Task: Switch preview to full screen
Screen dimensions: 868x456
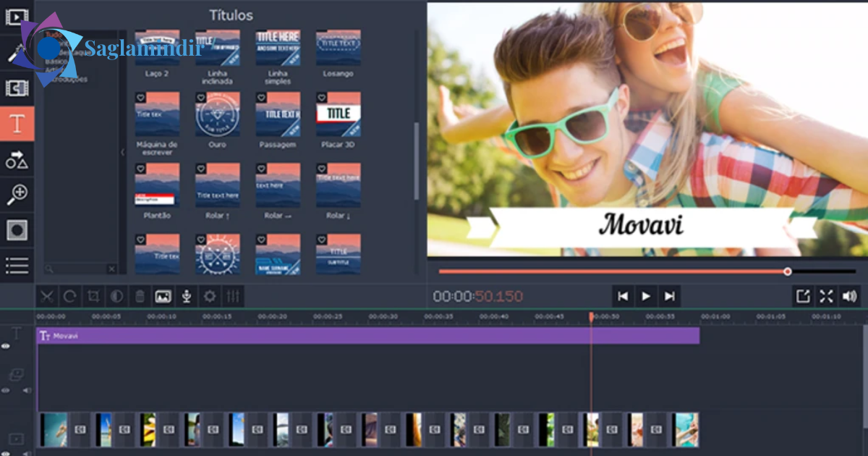Action: 827,296
